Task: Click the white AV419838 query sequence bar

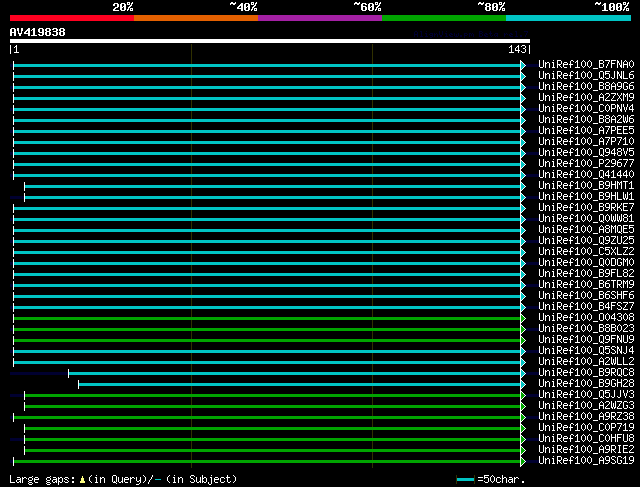Action: [270, 41]
